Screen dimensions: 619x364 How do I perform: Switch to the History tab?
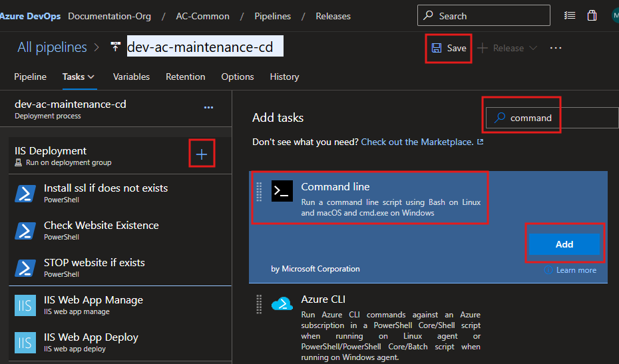tap(284, 77)
